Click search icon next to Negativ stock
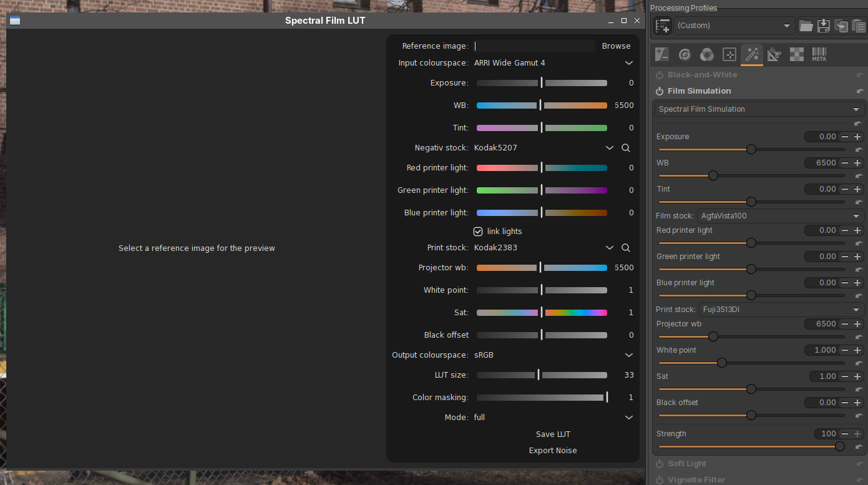 pos(626,148)
